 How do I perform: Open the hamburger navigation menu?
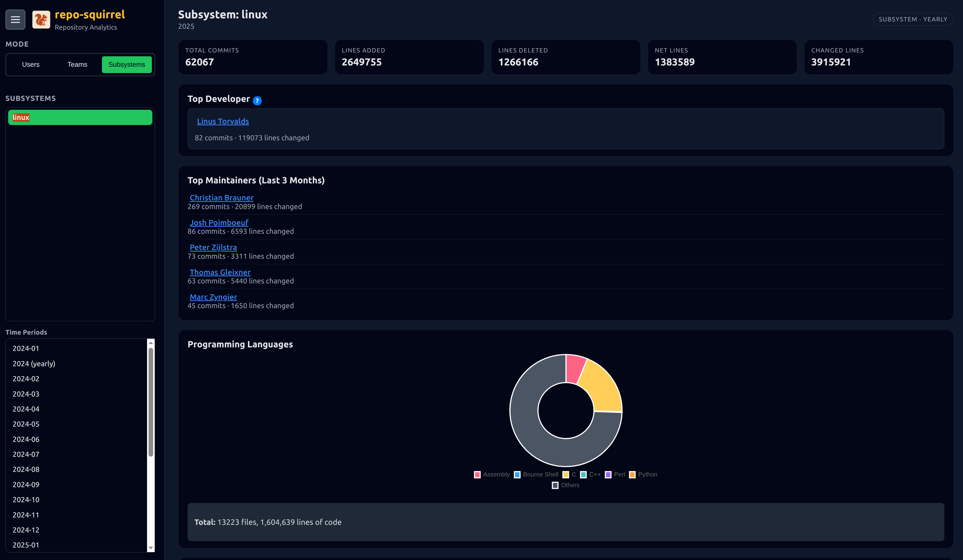pos(15,19)
